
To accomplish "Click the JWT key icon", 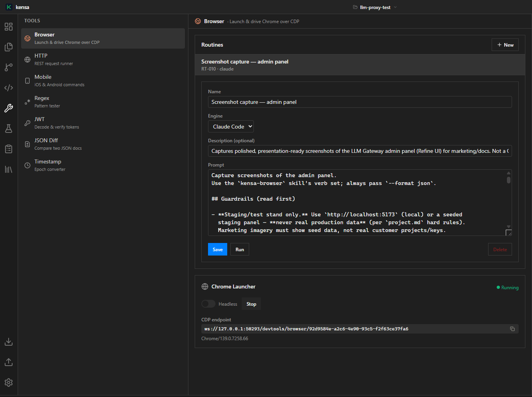I will click(x=27, y=123).
